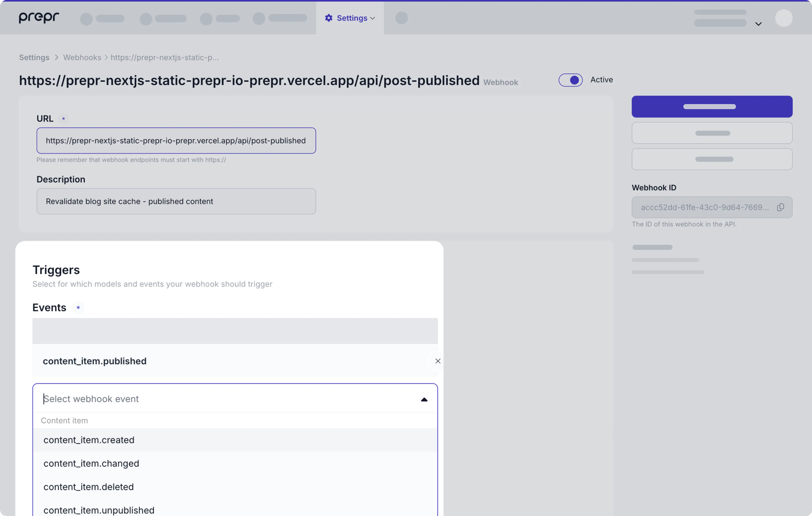Viewport: 812px width, 516px height.
Task: Remove the content_item.published event chip
Action: [x=437, y=361]
